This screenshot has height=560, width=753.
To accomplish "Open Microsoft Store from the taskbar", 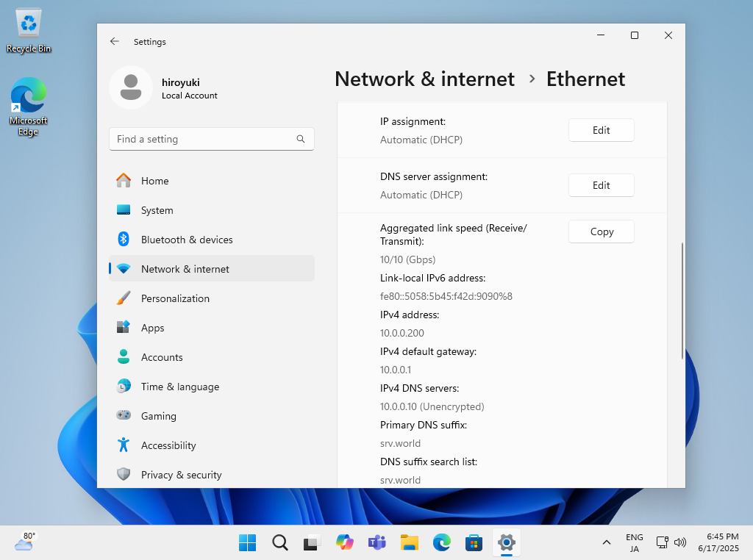I will point(474,542).
